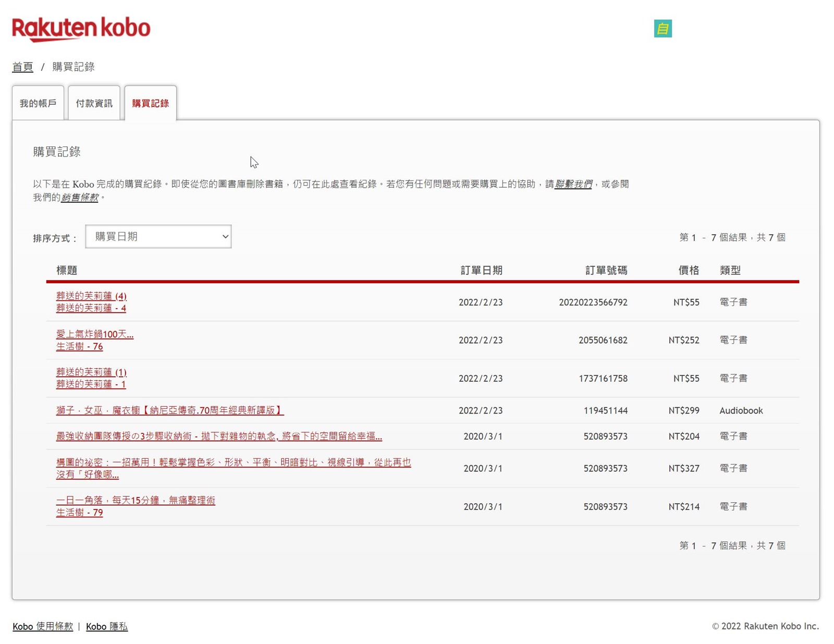Open book 一日一角落，每天15分鐘
834x644 pixels.
pos(136,501)
